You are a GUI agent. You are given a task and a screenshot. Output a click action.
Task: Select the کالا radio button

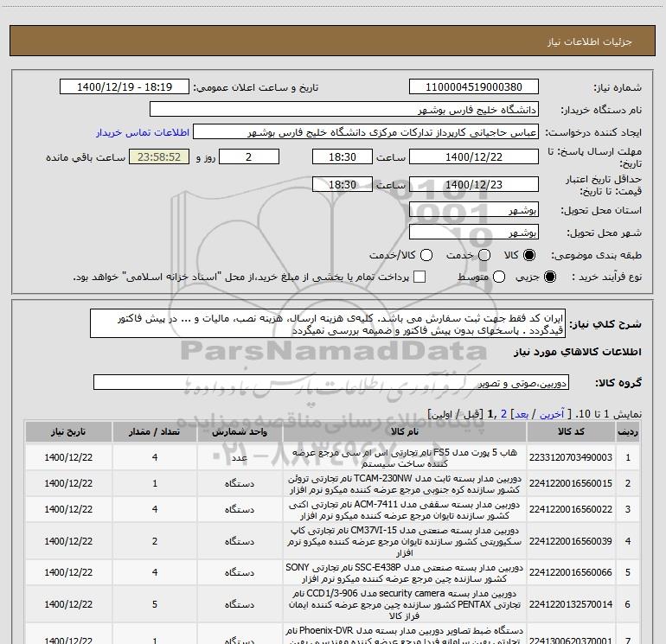pyautogui.click(x=529, y=255)
